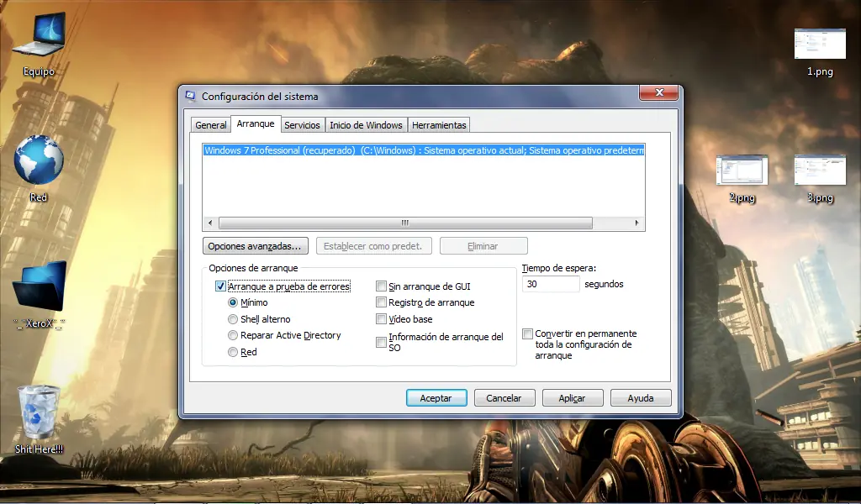Switch to the General tab
Viewport: 861px width, 504px height.
(x=211, y=125)
